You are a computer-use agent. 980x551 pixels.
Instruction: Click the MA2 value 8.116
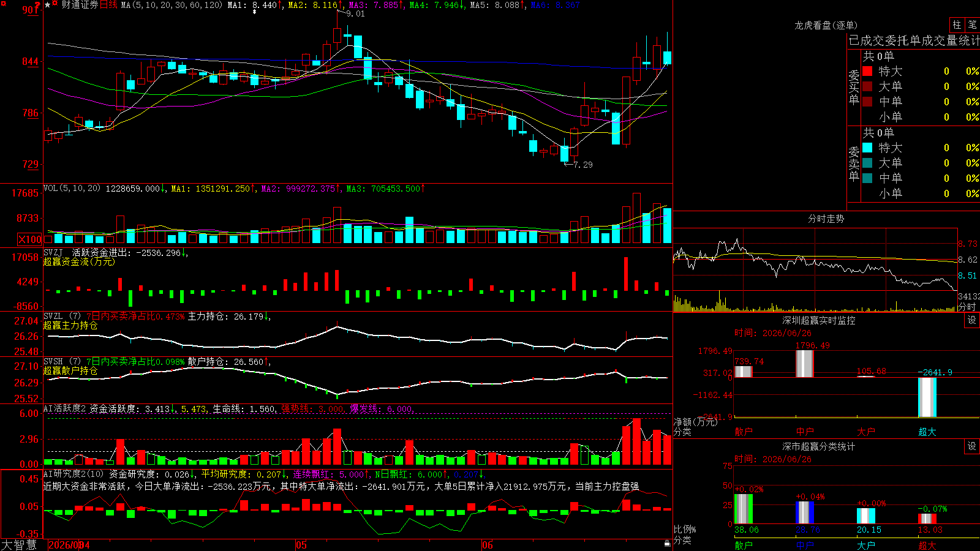[x=325, y=5]
